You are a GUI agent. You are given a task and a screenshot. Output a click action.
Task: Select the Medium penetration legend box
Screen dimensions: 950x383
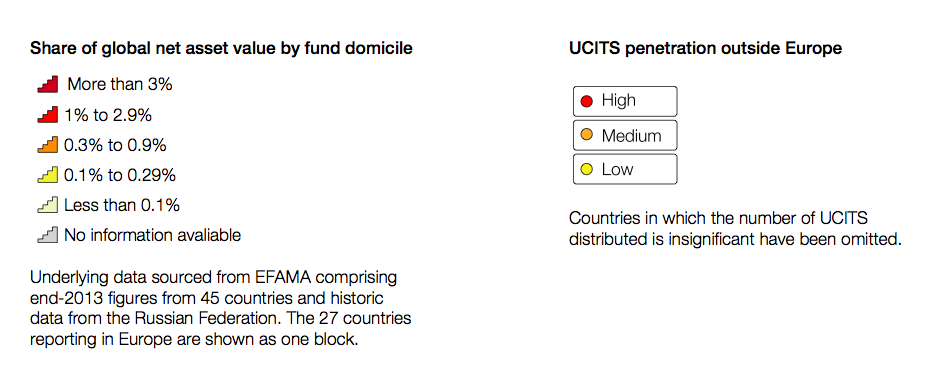tap(625, 135)
